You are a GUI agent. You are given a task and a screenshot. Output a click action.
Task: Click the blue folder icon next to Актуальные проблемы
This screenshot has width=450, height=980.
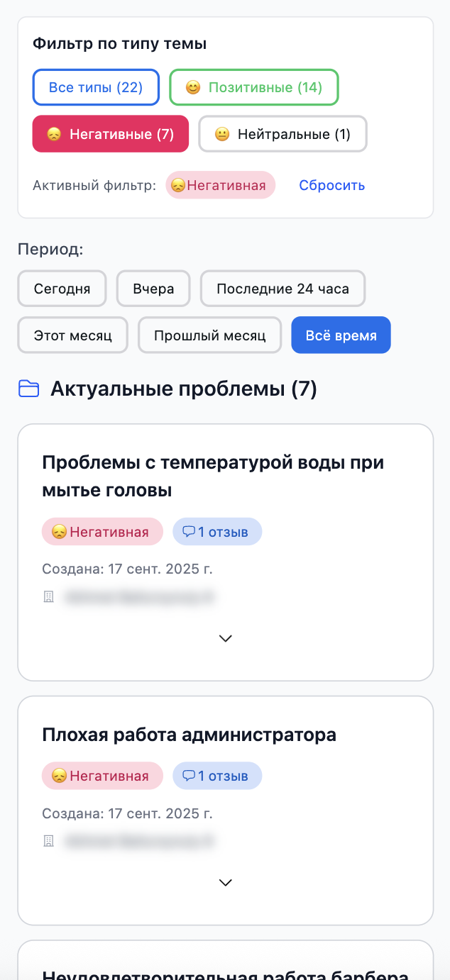(x=30, y=388)
